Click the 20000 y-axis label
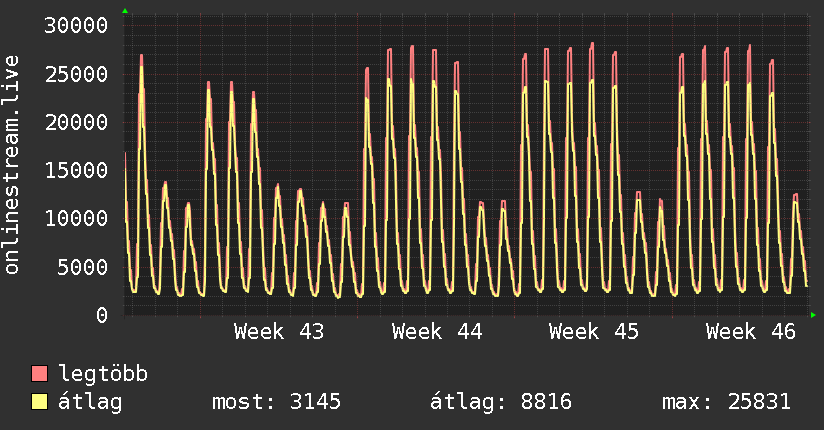824x430 pixels. pos(76,122)
